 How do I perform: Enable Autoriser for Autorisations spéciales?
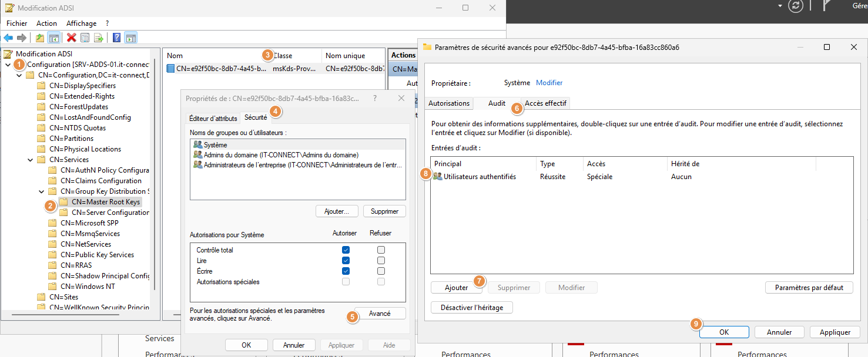pos(346,280)
